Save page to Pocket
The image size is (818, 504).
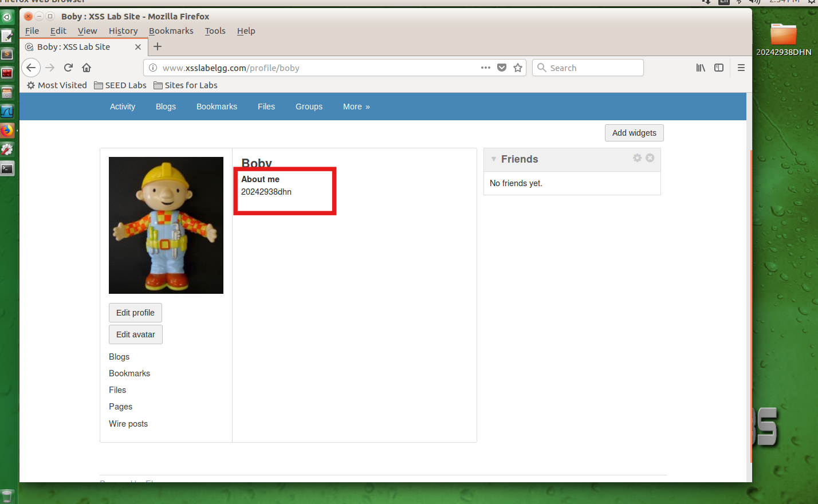(502, 68)
